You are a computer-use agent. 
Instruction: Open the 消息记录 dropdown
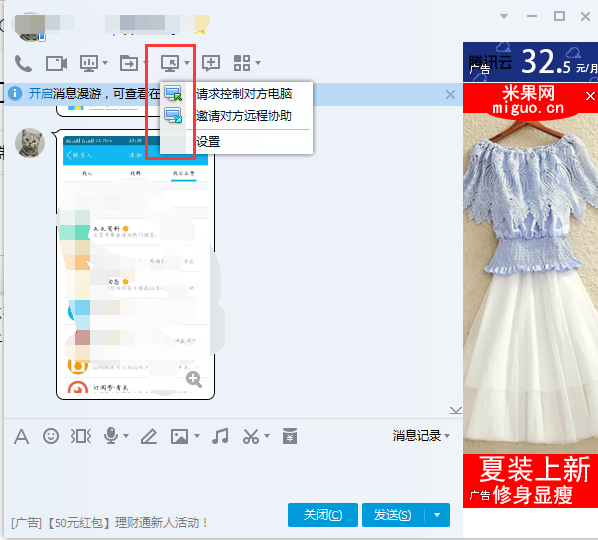click(421, 436)
